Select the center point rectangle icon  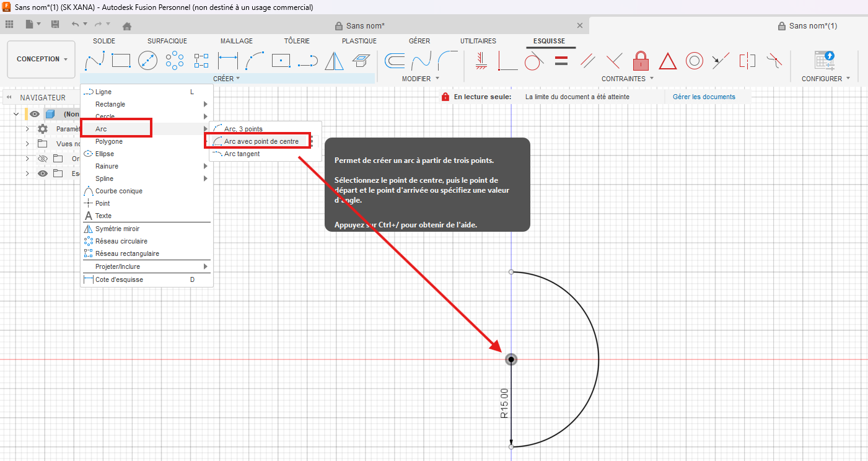point(281,61)
